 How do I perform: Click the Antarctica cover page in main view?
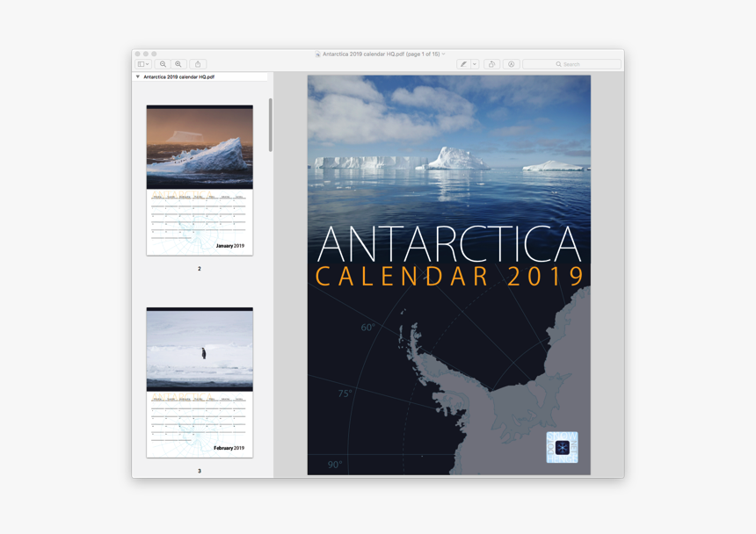tap(449, 275)
